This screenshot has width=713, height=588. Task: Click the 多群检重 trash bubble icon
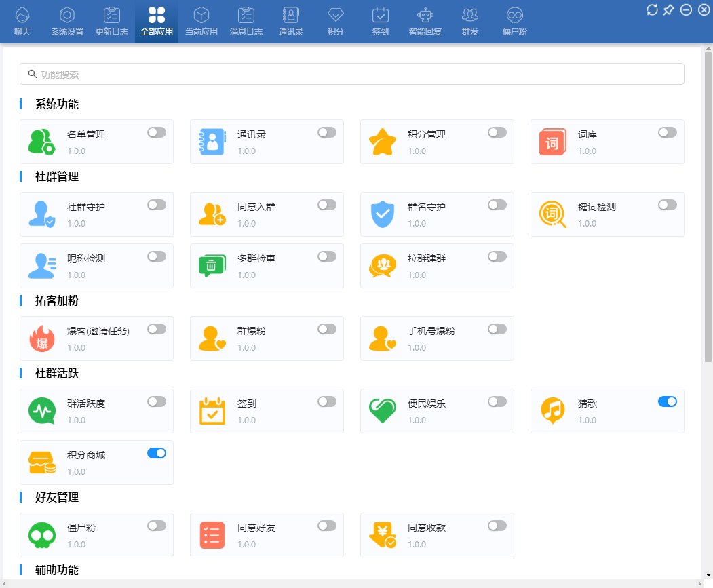[212, 266]
